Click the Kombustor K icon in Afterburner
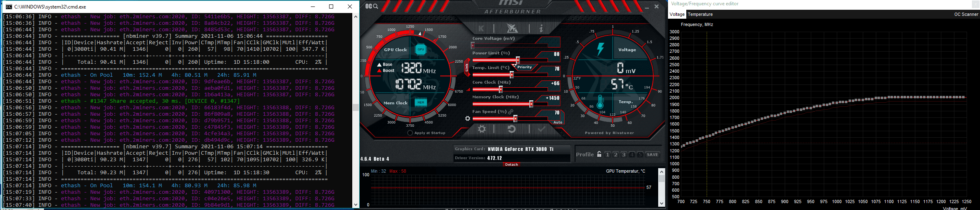This screenshot has width=980, height=210. 481,28
